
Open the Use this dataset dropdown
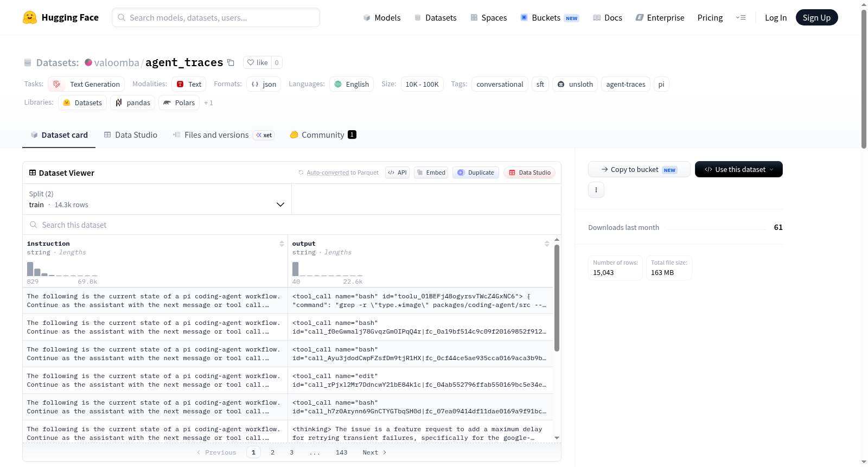[x=738, y=169]
